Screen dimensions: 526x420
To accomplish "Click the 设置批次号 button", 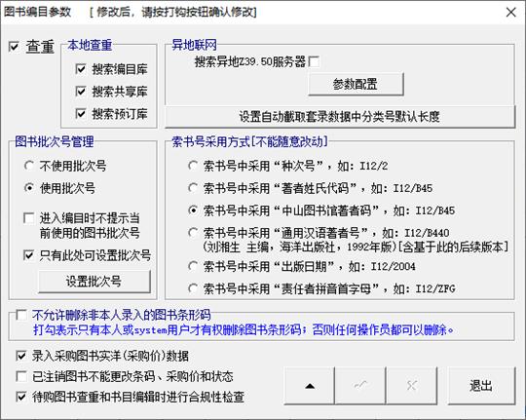I will click(x=94, y=282).
